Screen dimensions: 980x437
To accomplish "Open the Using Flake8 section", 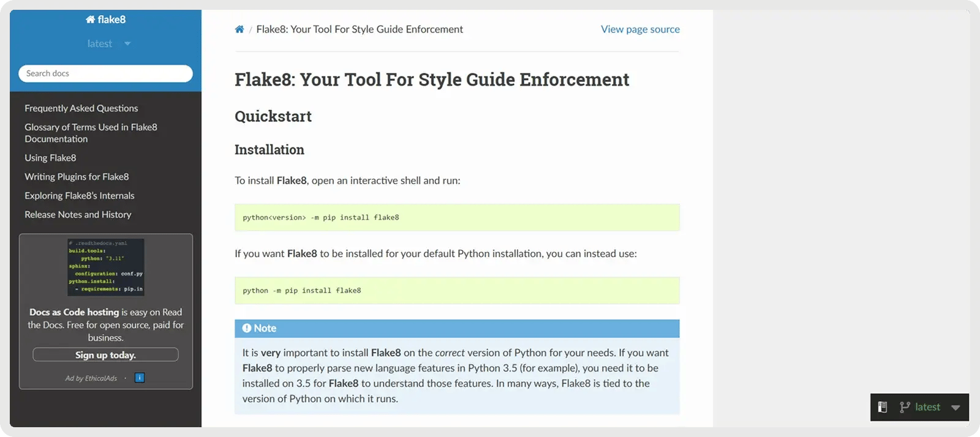I will pyautogui.click(x=50, y=158).
